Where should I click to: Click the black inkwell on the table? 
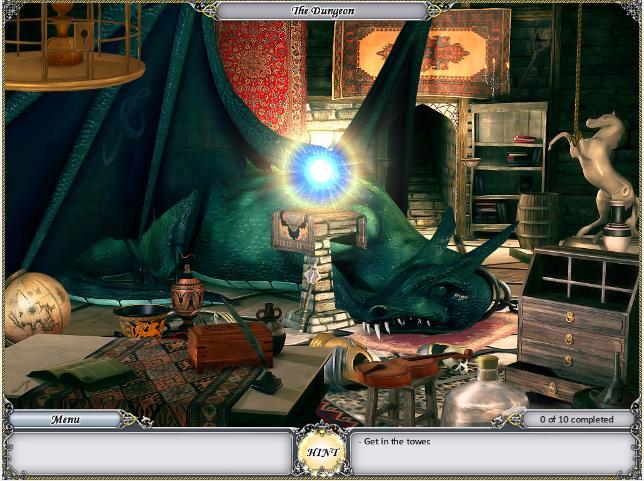[x=267, y=382]
